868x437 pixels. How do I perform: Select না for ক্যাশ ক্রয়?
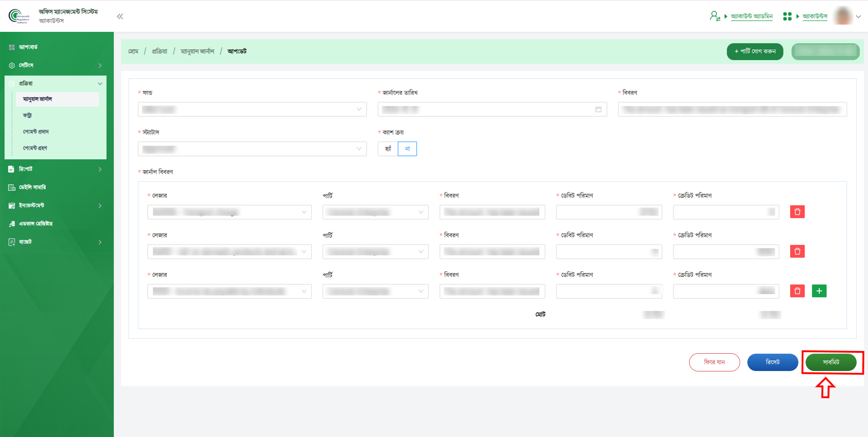point(407,149)
